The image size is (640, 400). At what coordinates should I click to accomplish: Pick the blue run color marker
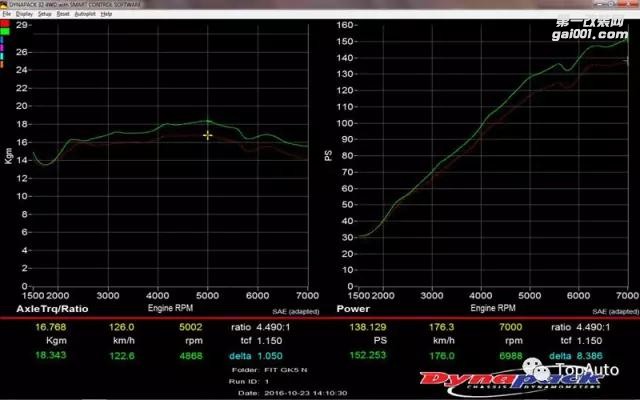tap(4, 40)
